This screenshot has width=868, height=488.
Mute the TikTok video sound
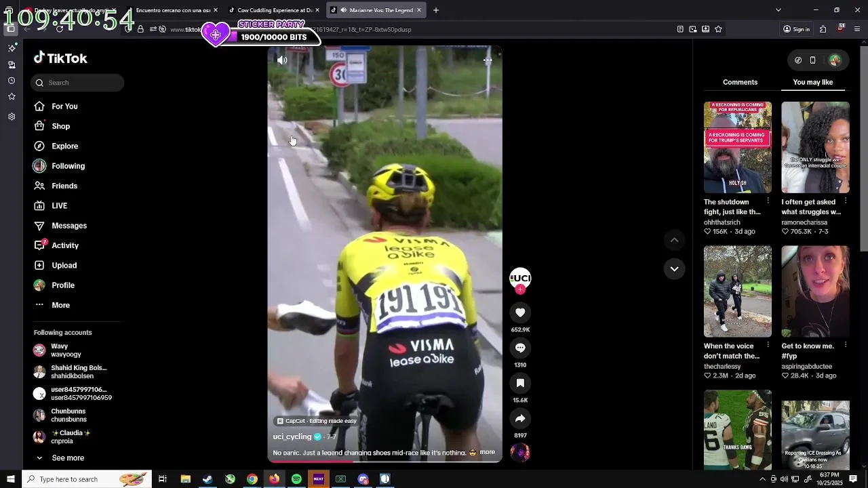tap(282, 60)
